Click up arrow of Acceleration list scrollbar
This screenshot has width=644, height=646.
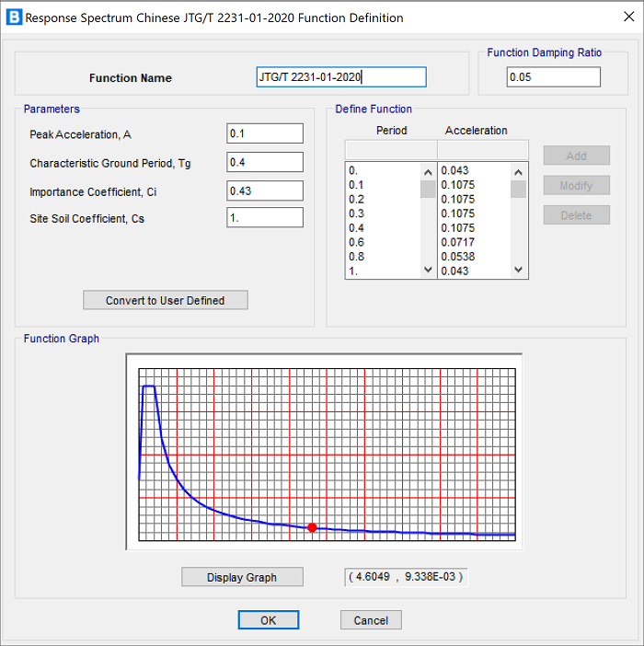tap(518, 172)
